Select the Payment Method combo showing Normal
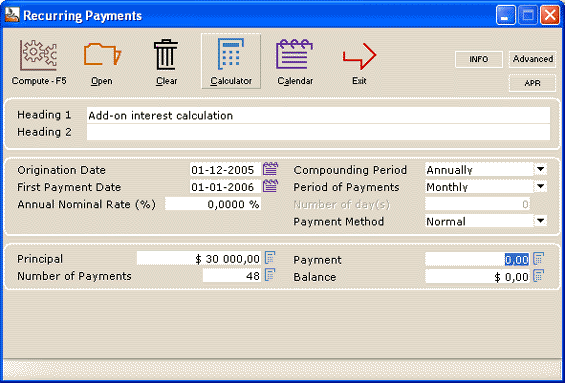Viewport: 565px width, 383px height. pyautogui.click(x=486, y=221)
